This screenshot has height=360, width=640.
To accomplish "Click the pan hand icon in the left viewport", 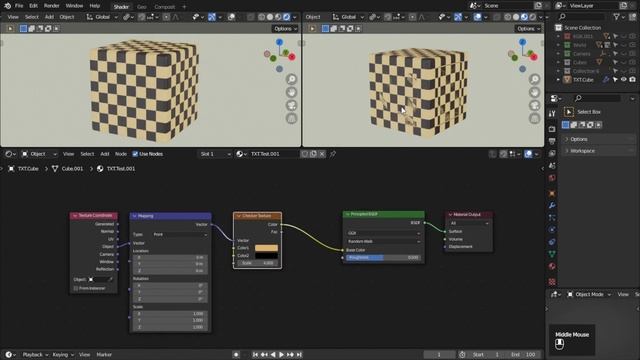I will tap(291, 92).
